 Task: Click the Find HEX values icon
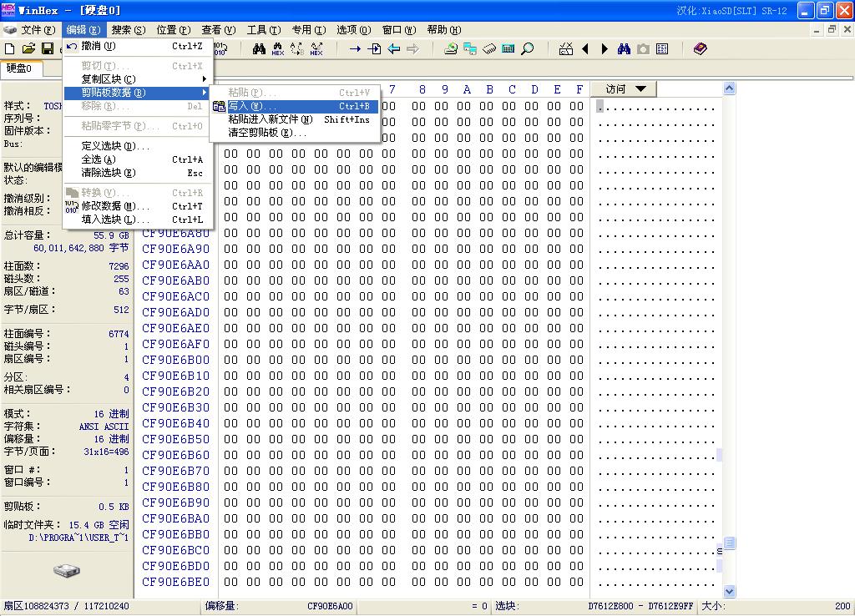click(x=278, y=49)
